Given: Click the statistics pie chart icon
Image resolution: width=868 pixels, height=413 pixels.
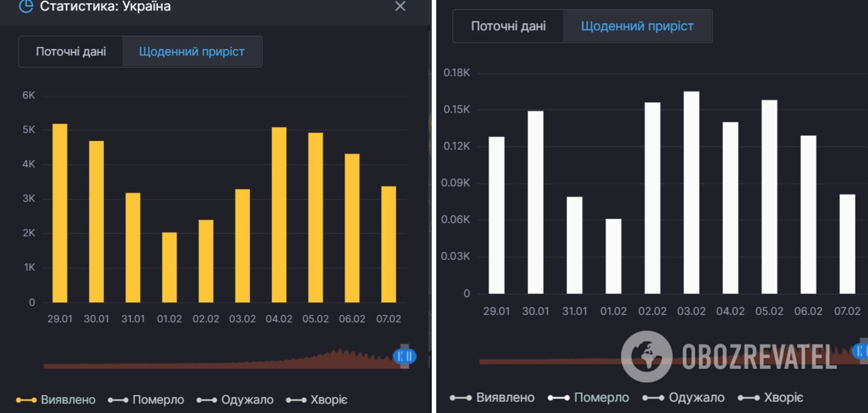Looking at the screenshot, I should click(26, 6).
